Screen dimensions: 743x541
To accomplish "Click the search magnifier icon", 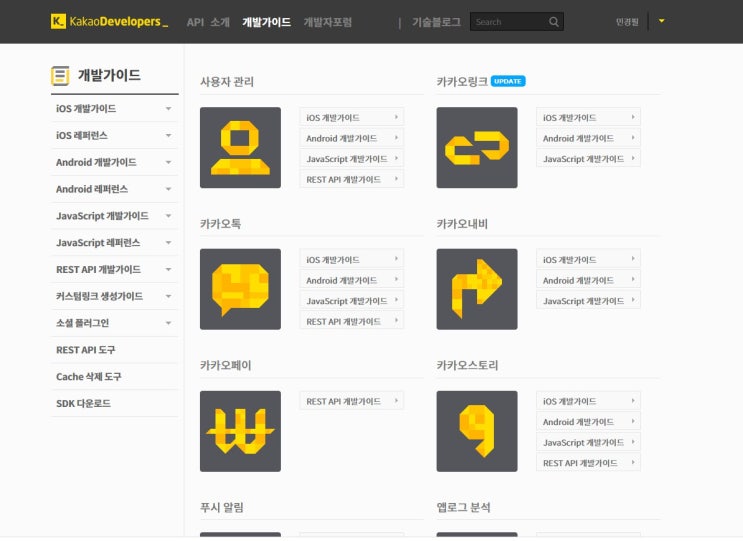I will 553,22.
